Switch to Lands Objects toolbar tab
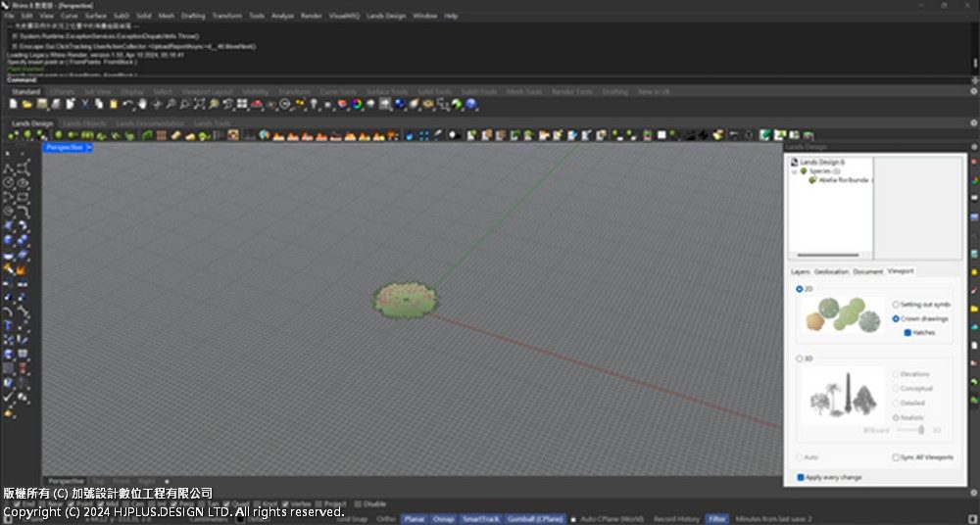The width and height of the screenshot is (980, 525). click(84, 123)
